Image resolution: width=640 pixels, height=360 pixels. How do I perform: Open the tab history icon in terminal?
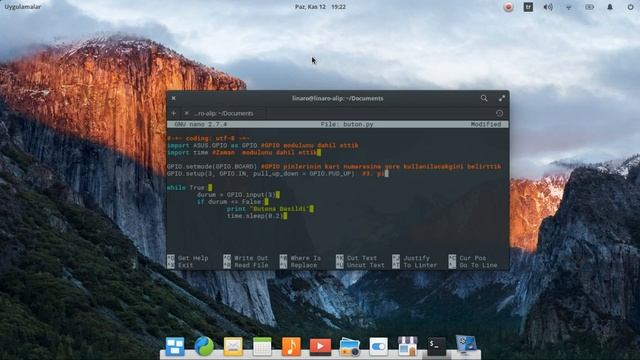coord(499,113)
